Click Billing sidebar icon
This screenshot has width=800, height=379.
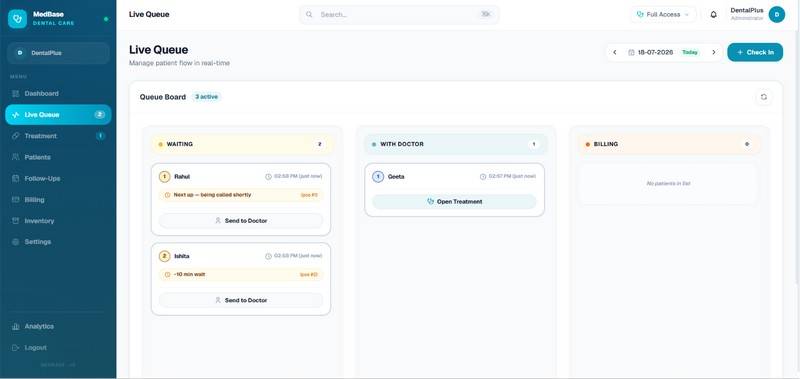[15, 200]
